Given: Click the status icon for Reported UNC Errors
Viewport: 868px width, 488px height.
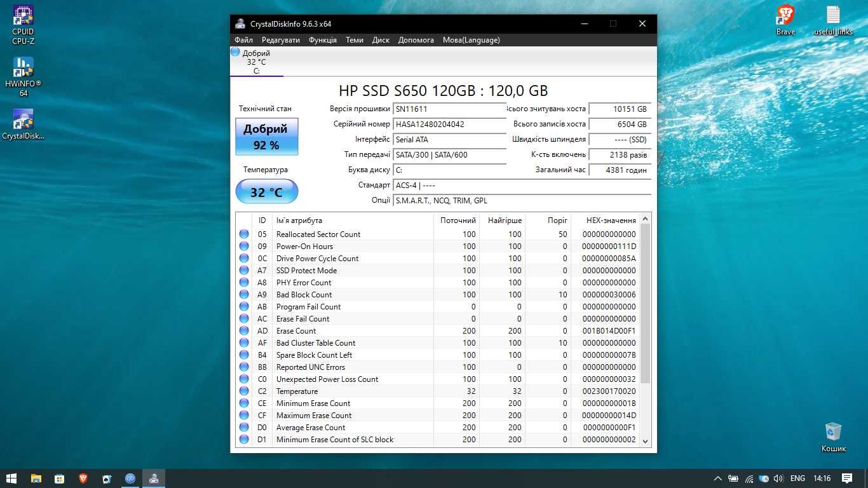Looking at the screenshot, I should pyautogui.click(x=244, y=367).
